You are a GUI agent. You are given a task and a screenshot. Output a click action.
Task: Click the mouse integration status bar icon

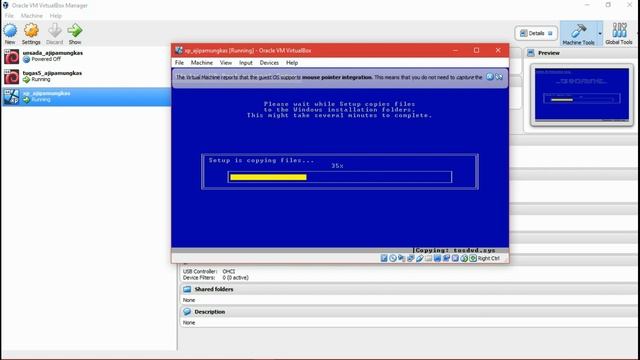(x=464, y=258)
